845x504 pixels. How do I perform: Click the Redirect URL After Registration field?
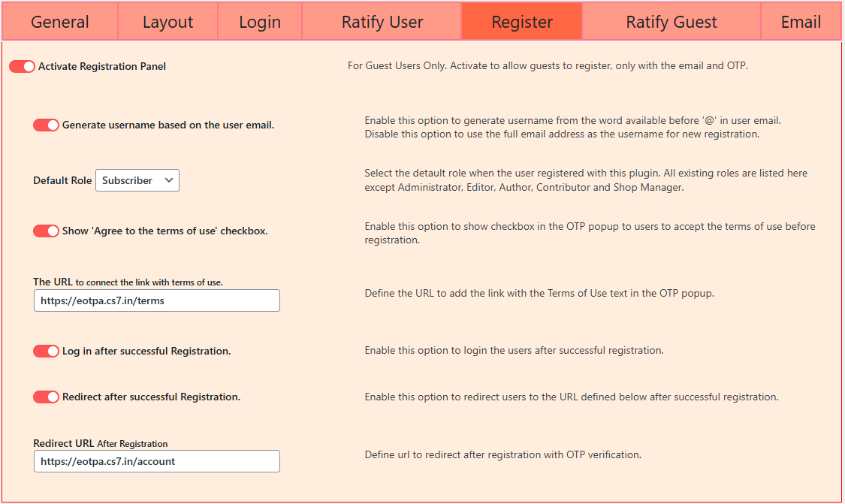[x=157, y=461]
